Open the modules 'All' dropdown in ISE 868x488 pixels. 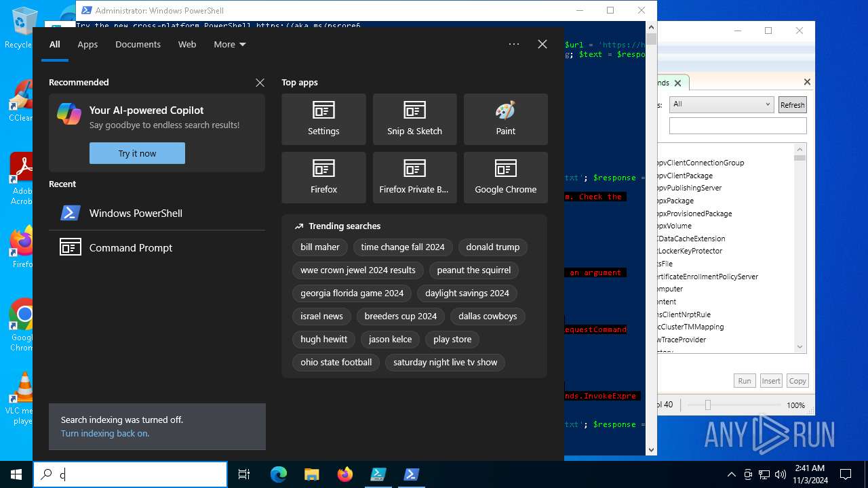721,104
